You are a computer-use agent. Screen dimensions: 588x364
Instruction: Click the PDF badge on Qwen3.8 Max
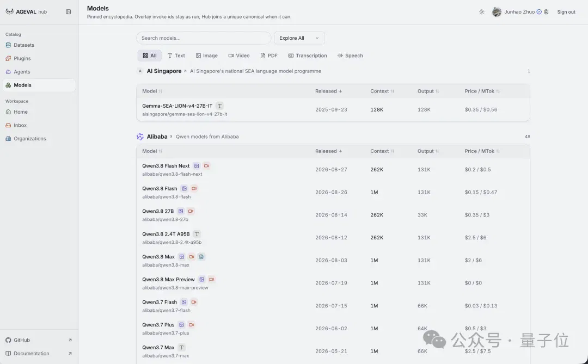tap(201, 257)
